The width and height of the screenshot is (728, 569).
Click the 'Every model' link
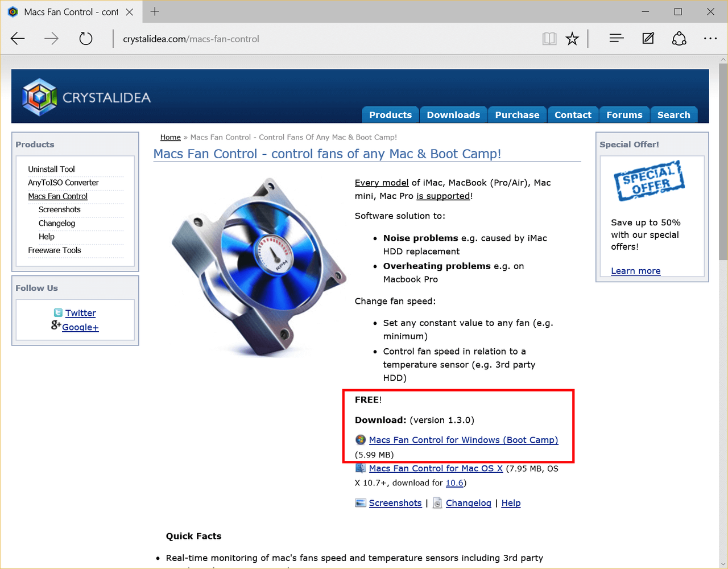point(382,183)
